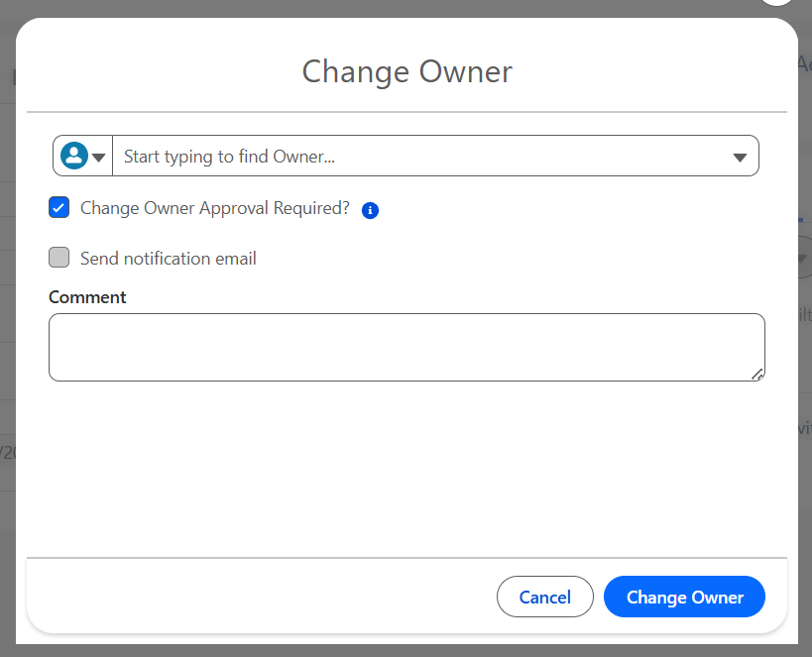Uncheck Change Owner Approval Required checkbox

tap(59, 208)
